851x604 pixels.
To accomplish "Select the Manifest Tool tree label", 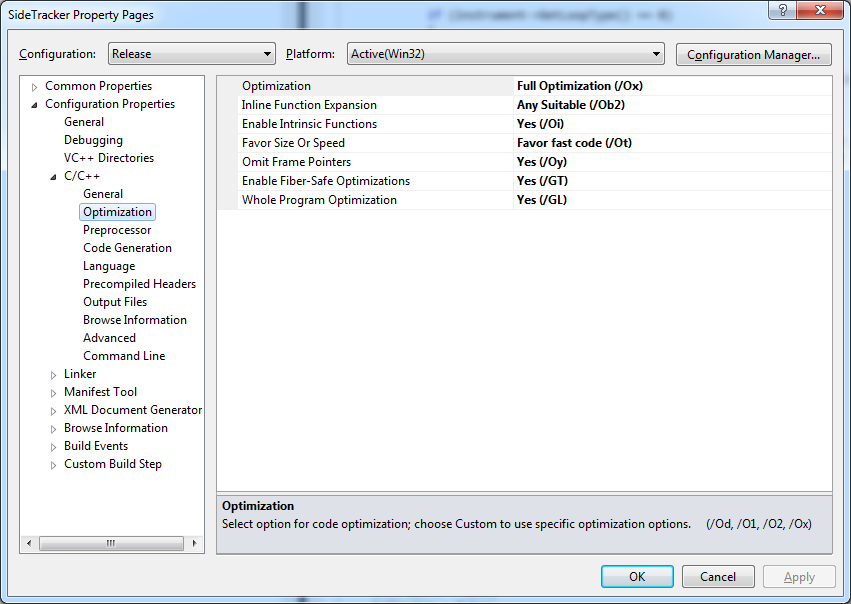I will point(100,392).
